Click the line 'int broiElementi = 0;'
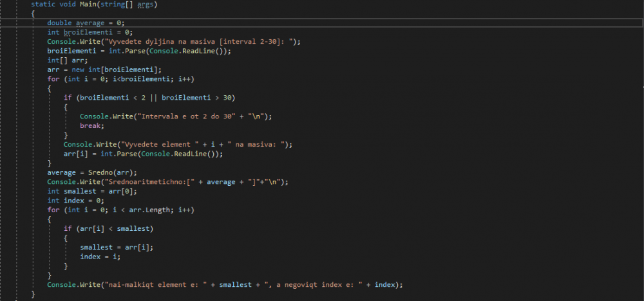 tap(90, 32)
